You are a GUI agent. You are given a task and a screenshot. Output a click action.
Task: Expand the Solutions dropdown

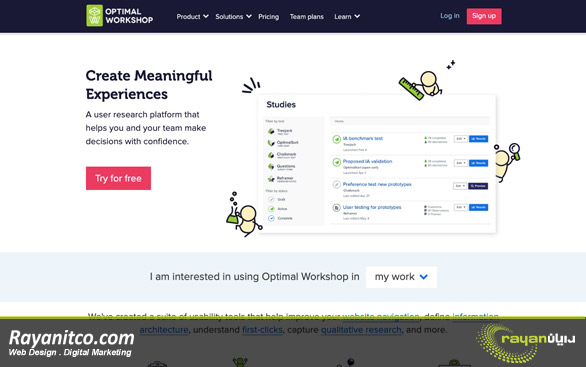tap(233, 16)
